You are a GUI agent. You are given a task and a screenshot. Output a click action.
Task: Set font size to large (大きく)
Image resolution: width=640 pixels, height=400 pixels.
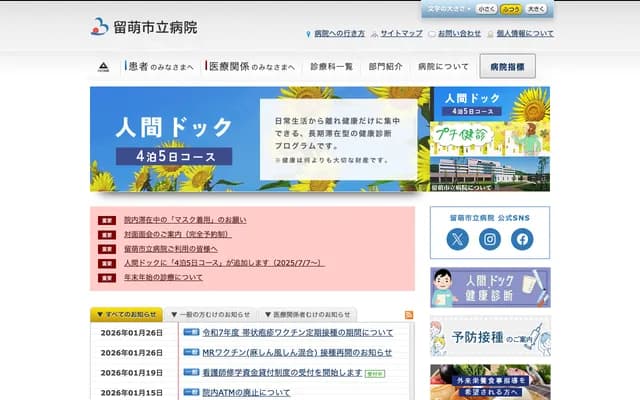point(537,8)
